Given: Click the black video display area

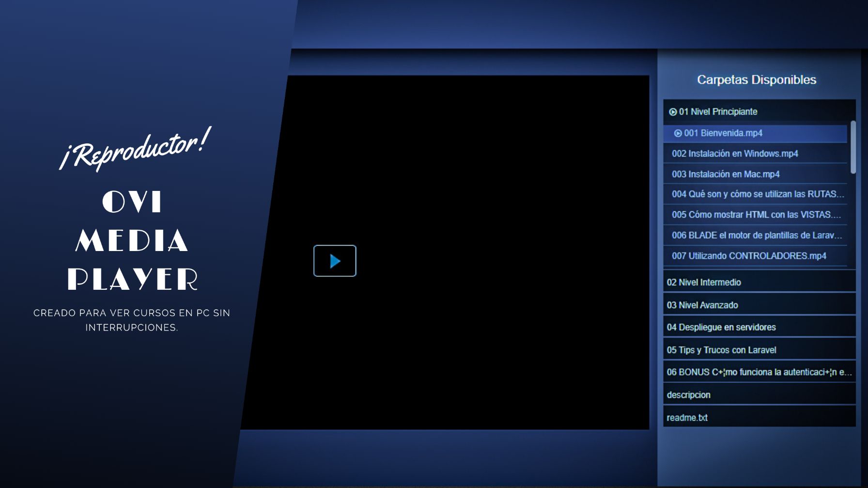Looking at the screenshot, I should (446, 252).
